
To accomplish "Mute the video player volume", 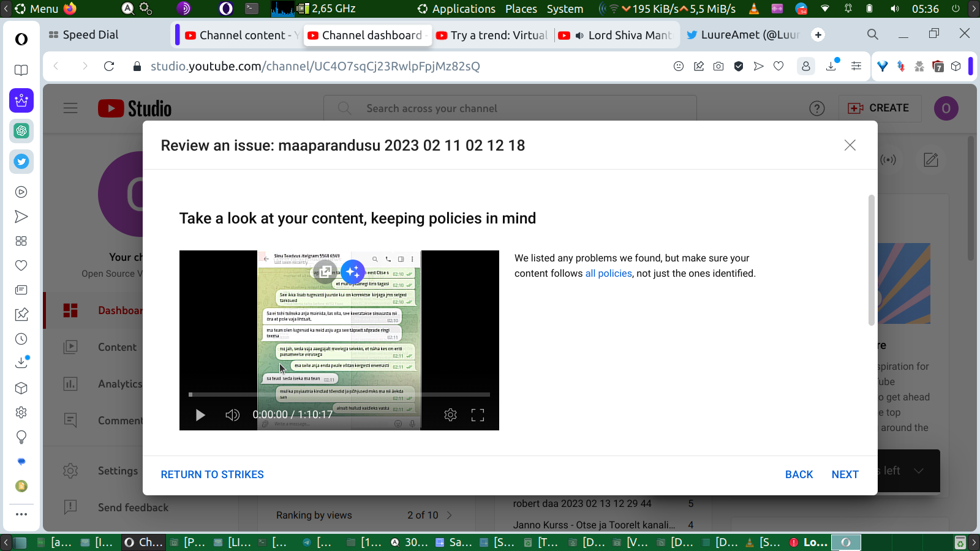I will (232, 415).
